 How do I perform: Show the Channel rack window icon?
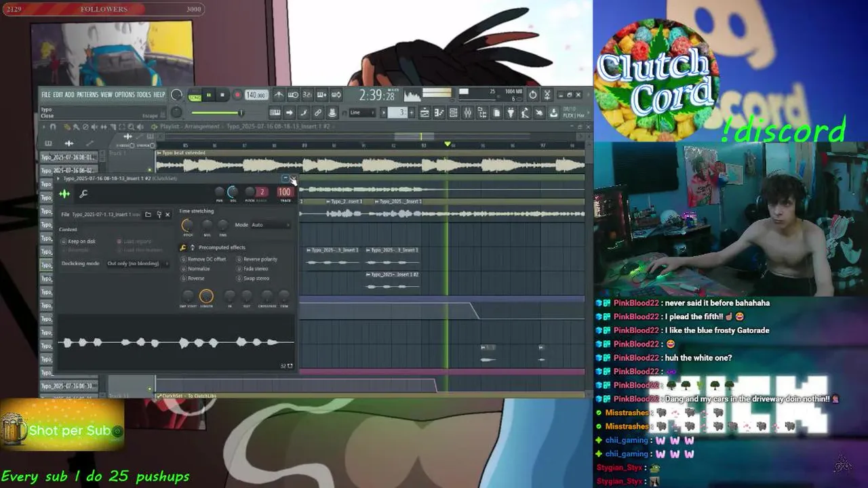point(454,113)
